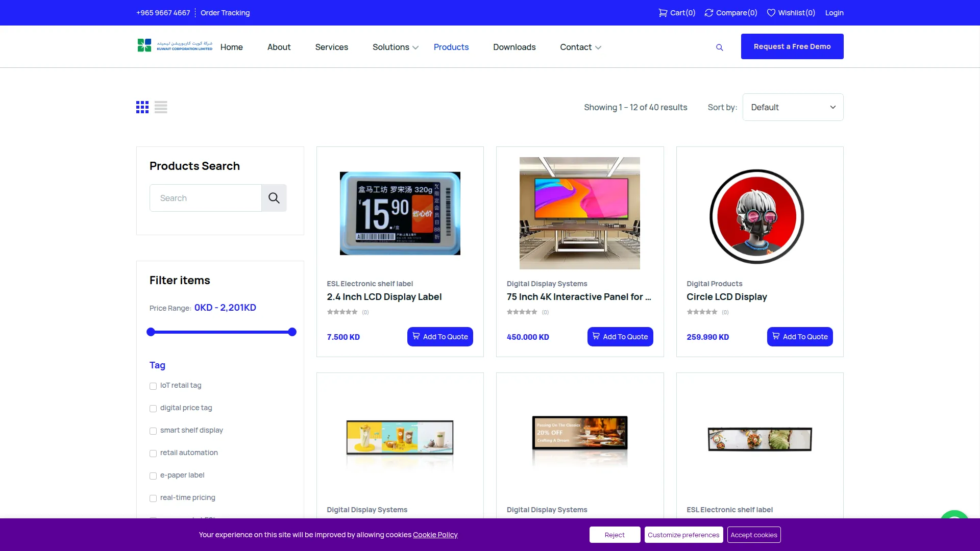Viewport: 980px width, 551px height.
Task: Click the 259.990 KD price
Action: (x=708, y=337)
